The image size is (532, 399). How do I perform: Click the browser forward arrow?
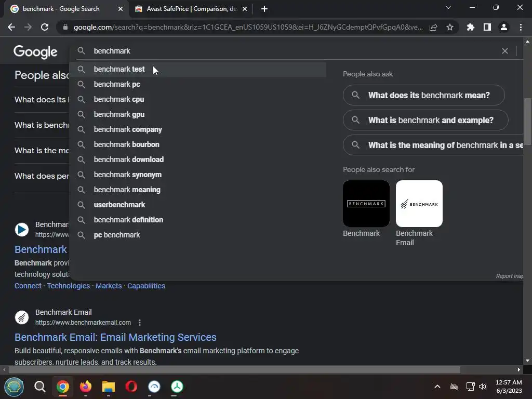pyautogui.click(x=28, y=27)
